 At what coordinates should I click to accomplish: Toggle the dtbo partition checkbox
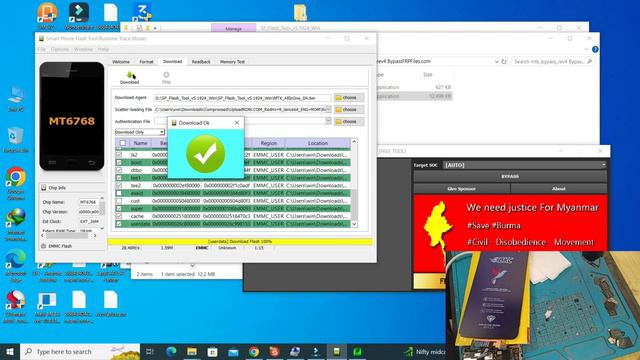click(x=119, y=170)
